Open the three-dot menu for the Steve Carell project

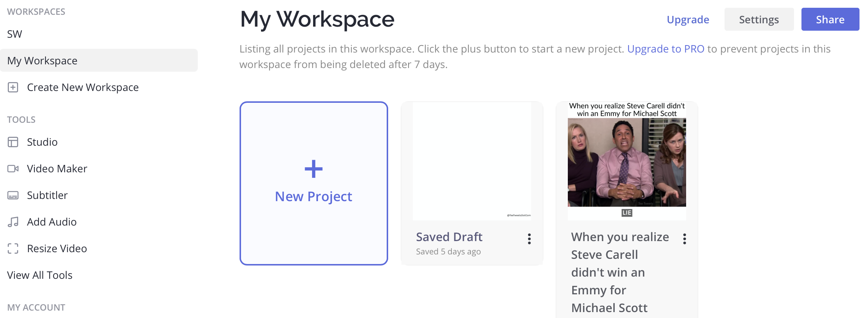click(x=685, y=239)
